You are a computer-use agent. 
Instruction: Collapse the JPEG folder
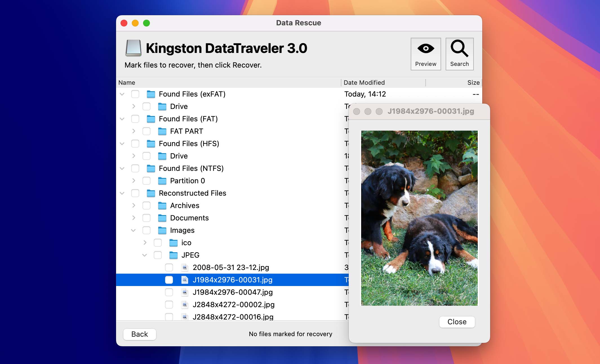[x=145, y=255]
